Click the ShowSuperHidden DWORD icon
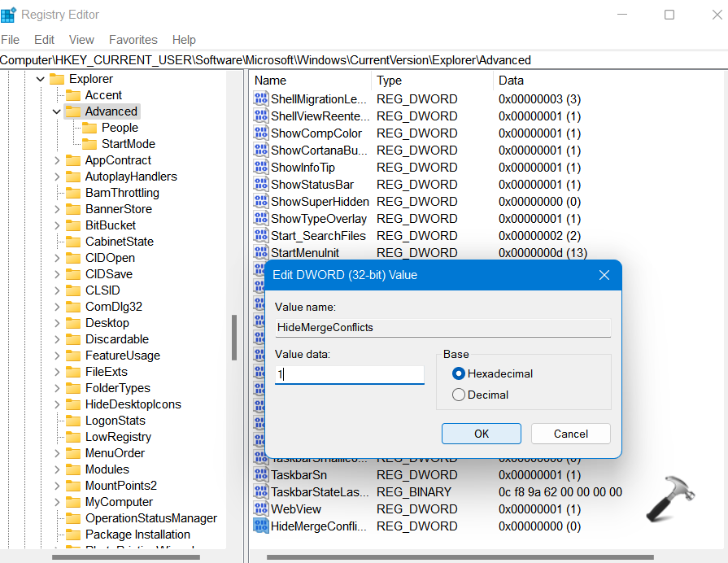This screenshot has height=563, width=728. 261,202
